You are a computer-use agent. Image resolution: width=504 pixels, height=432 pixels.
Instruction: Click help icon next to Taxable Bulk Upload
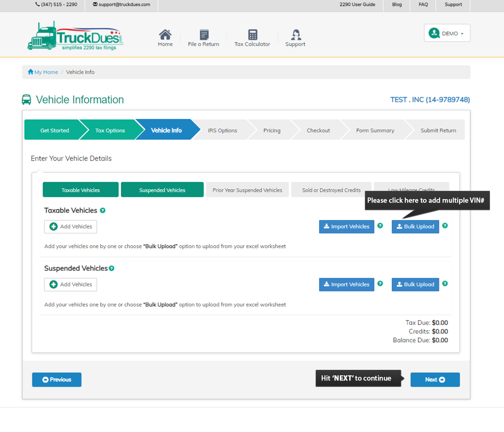pyautogui.click(x=445, y=226)
